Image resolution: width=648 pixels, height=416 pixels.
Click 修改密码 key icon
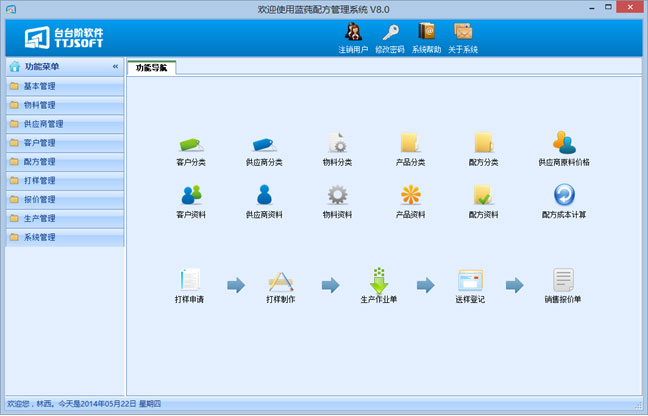coord(389,37)
